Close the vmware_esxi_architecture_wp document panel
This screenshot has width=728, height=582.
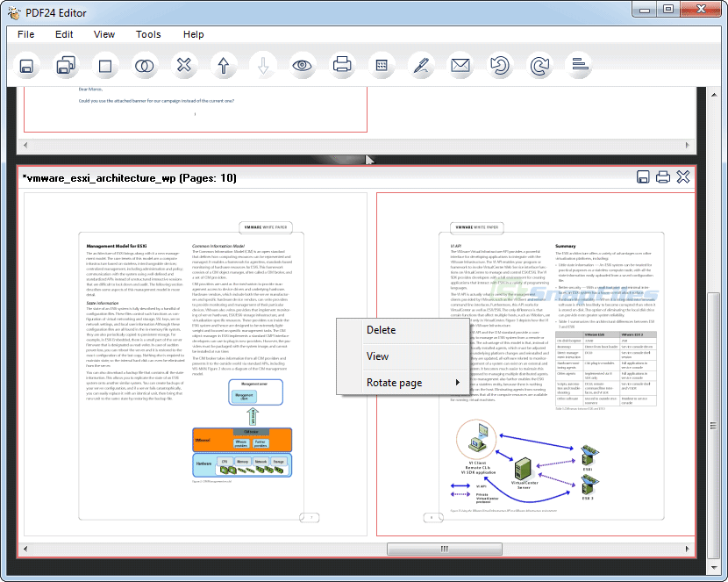pyautogui.click(x=683, y=177)
